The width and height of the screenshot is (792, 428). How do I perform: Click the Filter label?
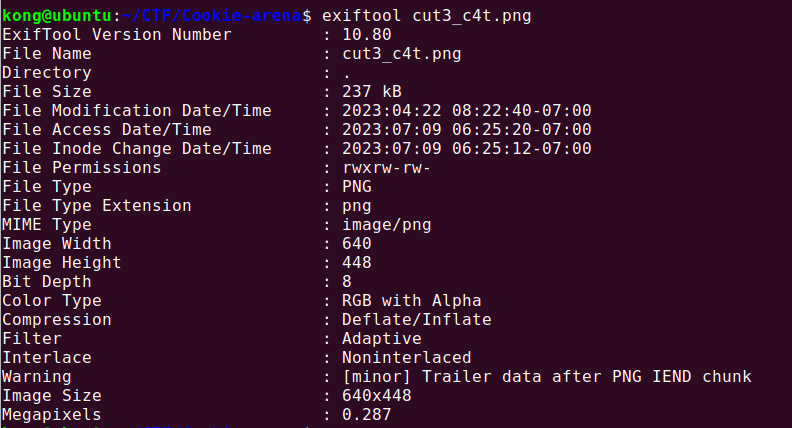(x=32, y=339)
